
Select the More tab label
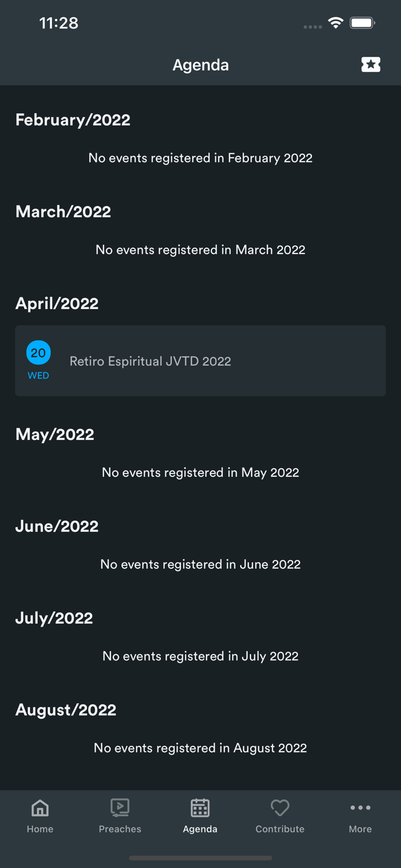click(360, 829)
